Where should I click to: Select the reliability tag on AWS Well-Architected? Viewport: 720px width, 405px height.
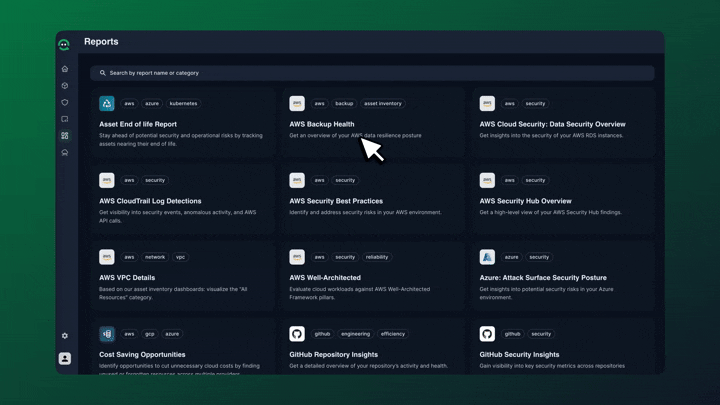[377, 257]
